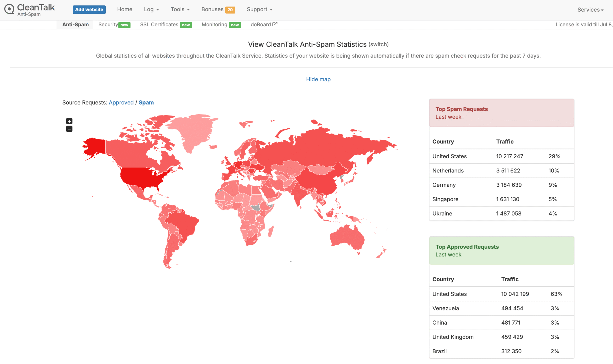
Task: Click Brazil row in approved table
Action: [501, 351]
